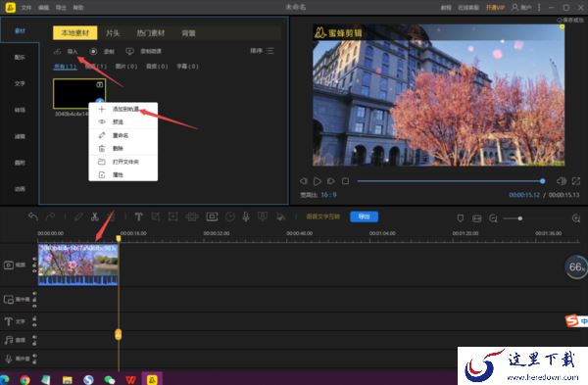Image resolution: width=588 pixels, height=385 pixels.
Task: Click the yellow playhead marker on ruler
Action: pos(119,238)
